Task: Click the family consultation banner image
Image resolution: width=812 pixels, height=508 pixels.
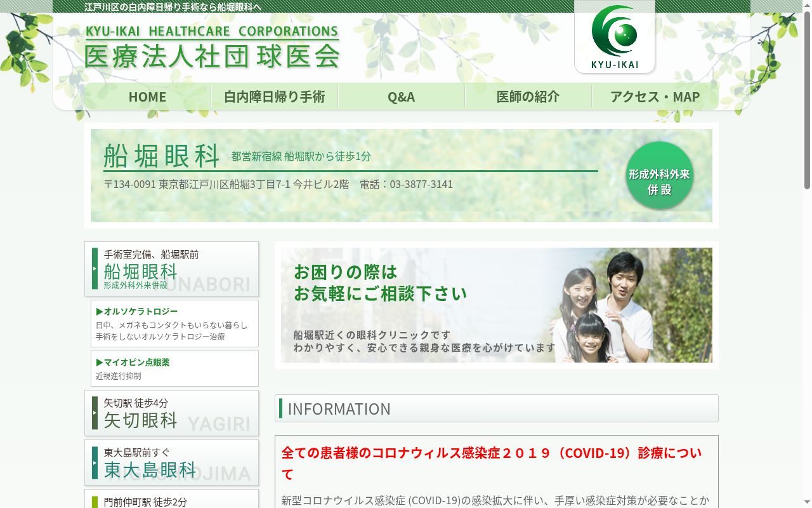Action: point(497,305)
